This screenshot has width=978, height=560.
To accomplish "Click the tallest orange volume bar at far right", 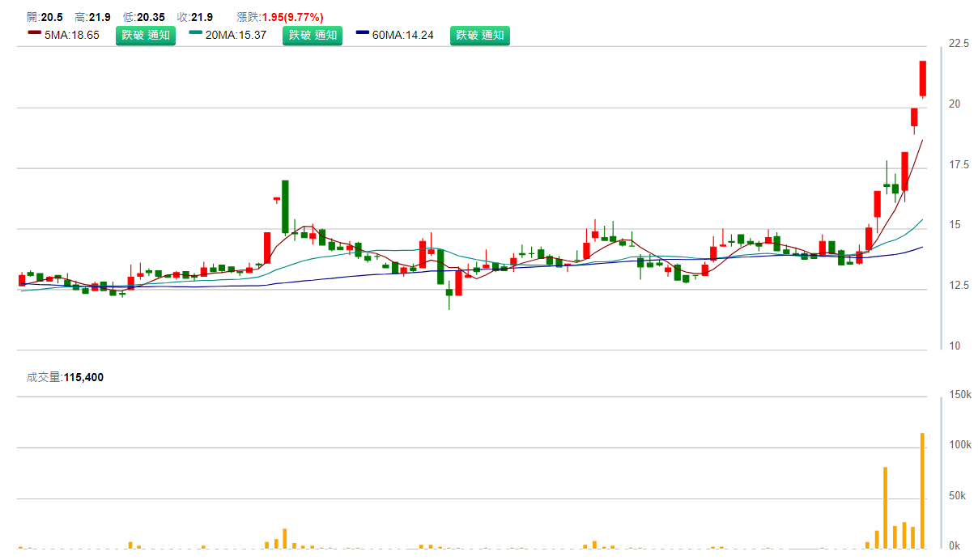I will tap(922, 490).
